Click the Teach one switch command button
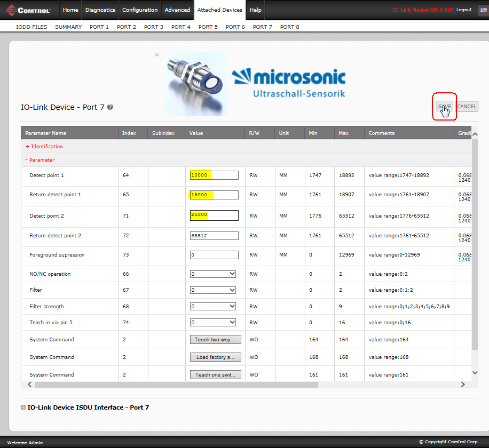The image size is (489, 448). (x=216, y=375)
